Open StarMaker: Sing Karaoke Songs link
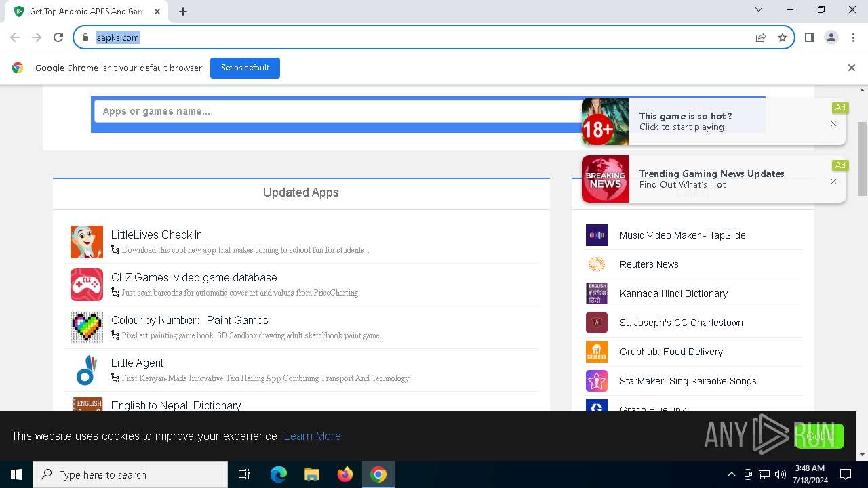 688,381
